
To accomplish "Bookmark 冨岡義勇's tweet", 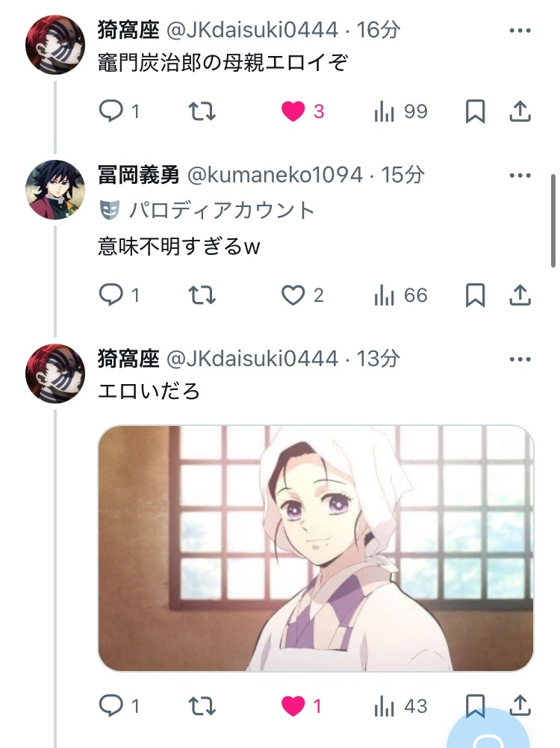I will tap(475, 295).
